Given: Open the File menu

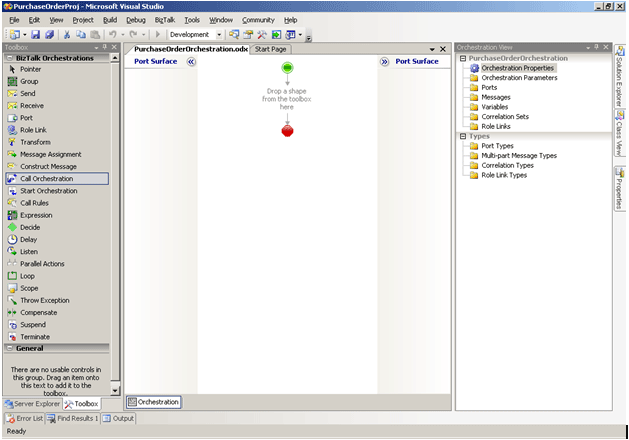Looking at the screenshot, I should [x=14, y=20].
